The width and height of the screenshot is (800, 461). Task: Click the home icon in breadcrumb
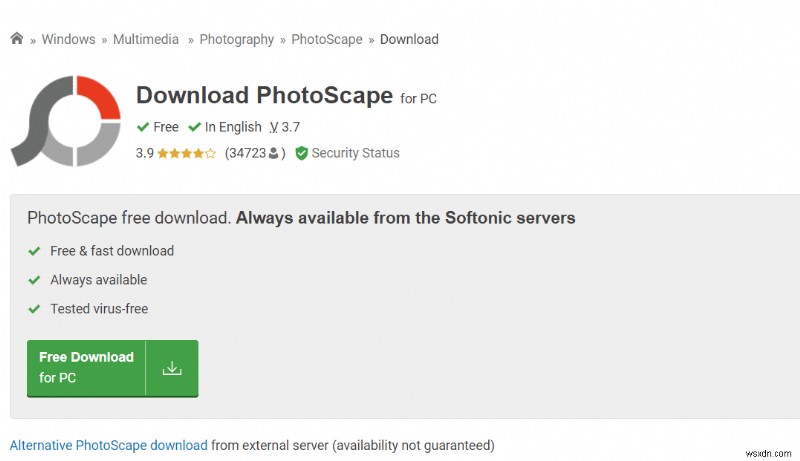click(17, 39)
